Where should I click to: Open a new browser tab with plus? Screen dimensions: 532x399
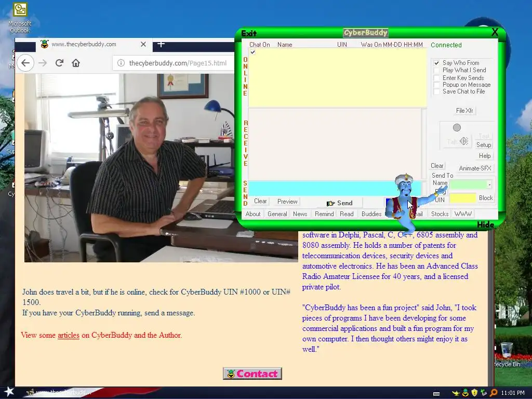click(x=161, y=44)
